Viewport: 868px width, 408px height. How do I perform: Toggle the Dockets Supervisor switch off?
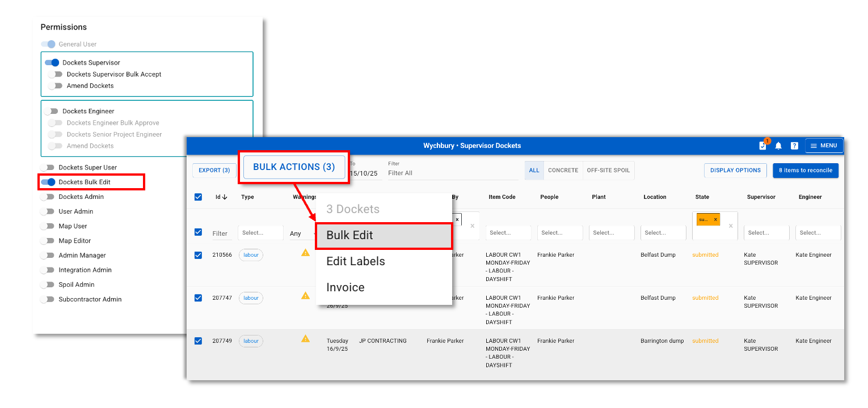(x=52, y=62)
